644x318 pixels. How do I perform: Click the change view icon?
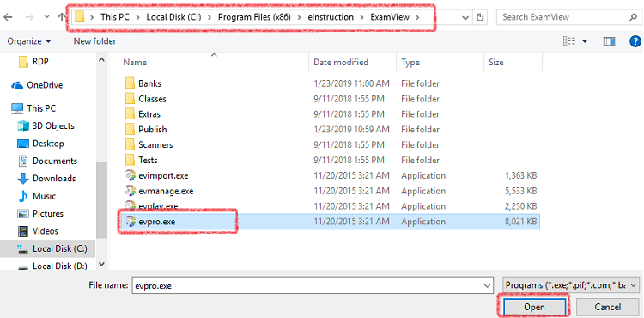569,41
